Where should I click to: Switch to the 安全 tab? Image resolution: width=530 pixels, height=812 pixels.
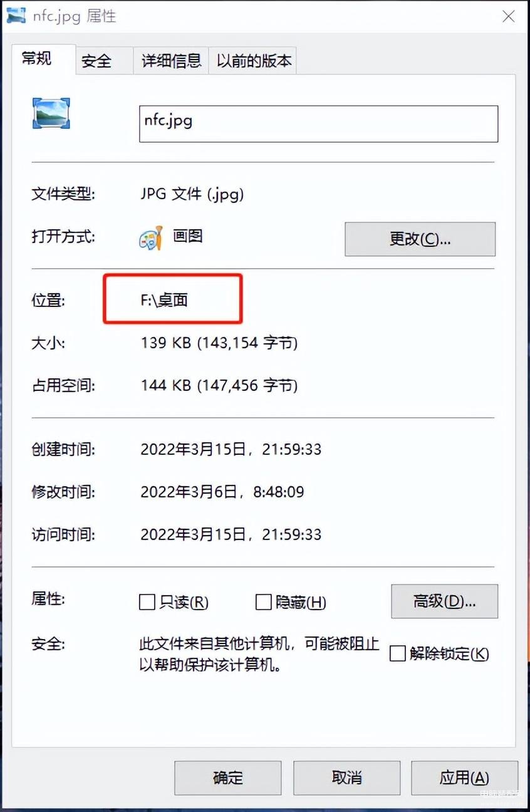point(96,61)
